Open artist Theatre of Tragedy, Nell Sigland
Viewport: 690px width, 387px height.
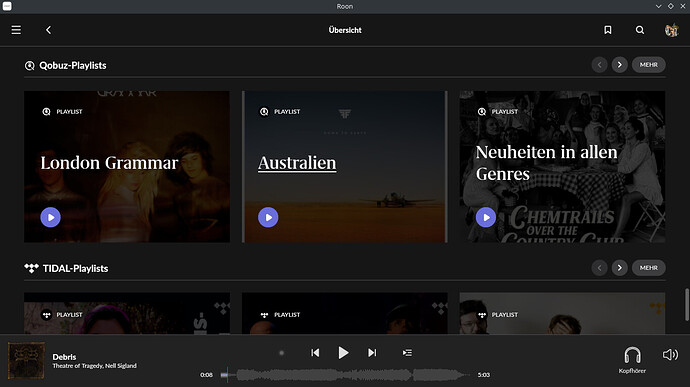95,366
